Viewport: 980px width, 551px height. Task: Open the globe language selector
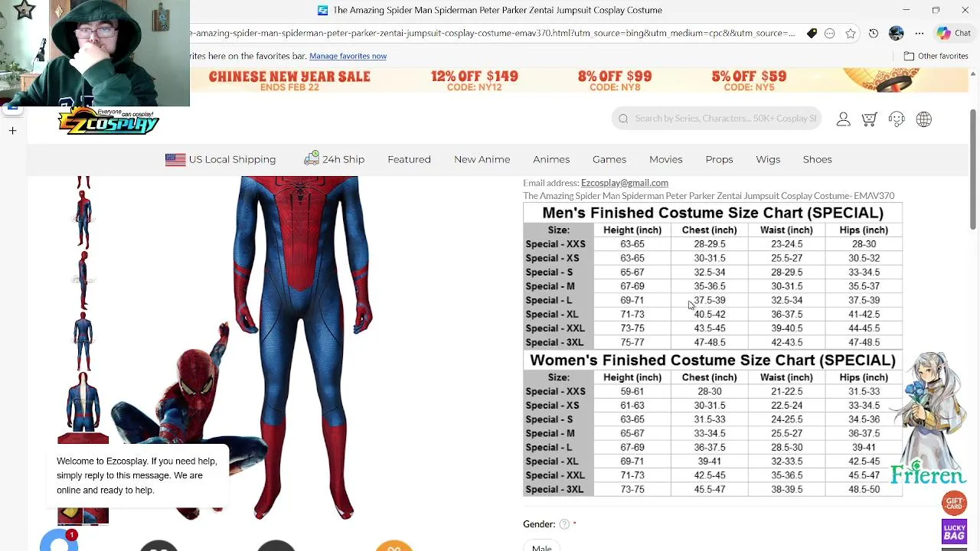[x=924, y=119]
